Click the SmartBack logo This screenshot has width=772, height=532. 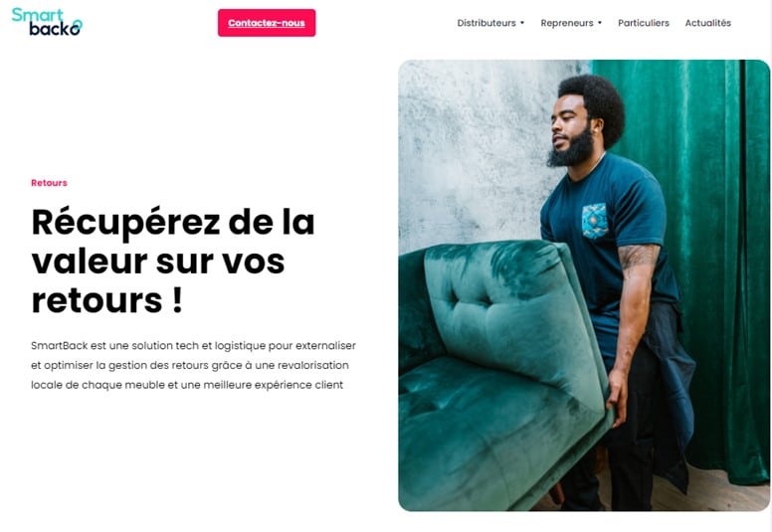click(x=47, y=22)
